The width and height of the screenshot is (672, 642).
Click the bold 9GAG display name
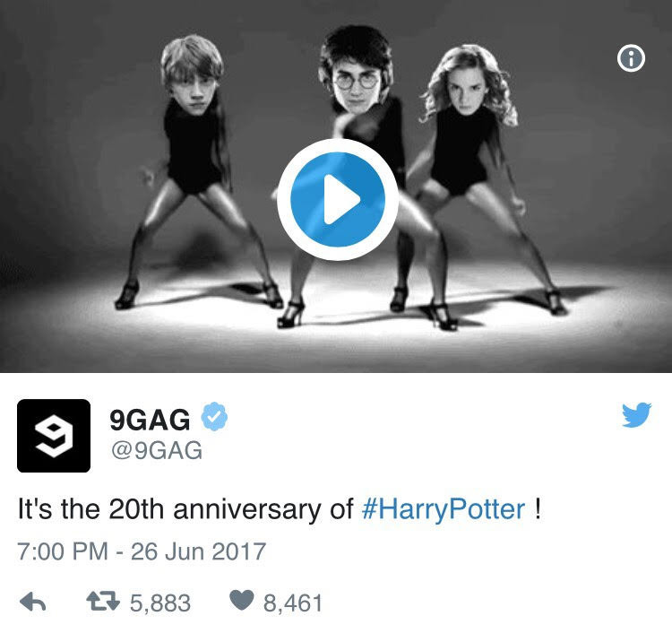150,420
